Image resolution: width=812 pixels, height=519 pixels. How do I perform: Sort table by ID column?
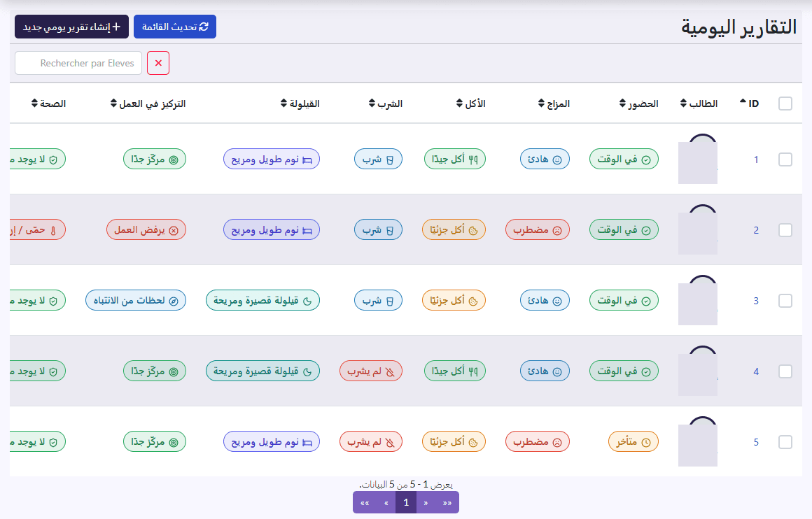pyautogui.click(x=749, y=104)
